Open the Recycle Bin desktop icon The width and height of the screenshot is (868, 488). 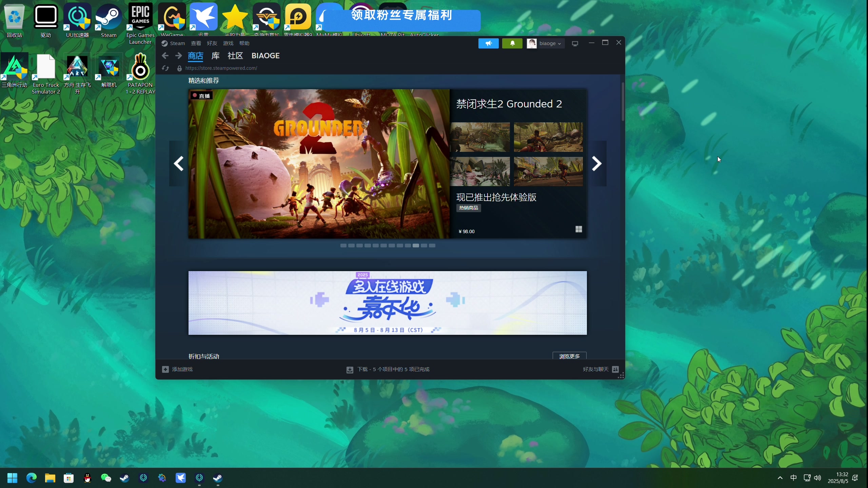[x=14, y=20]
